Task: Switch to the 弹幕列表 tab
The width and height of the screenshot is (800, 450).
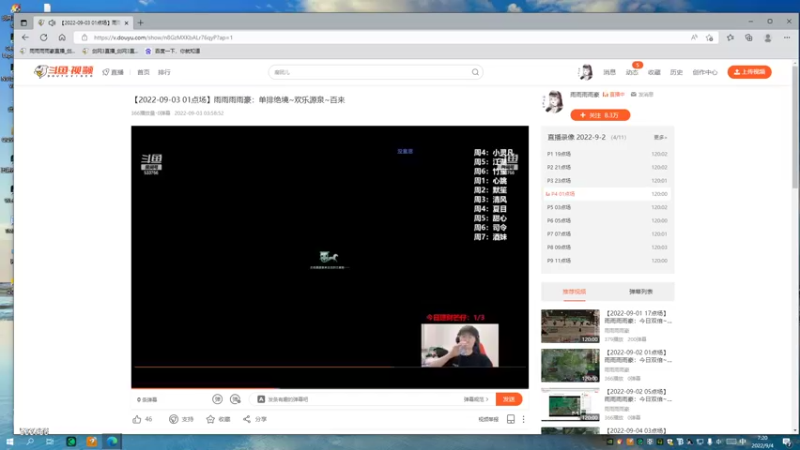Action: pos(641,291)
